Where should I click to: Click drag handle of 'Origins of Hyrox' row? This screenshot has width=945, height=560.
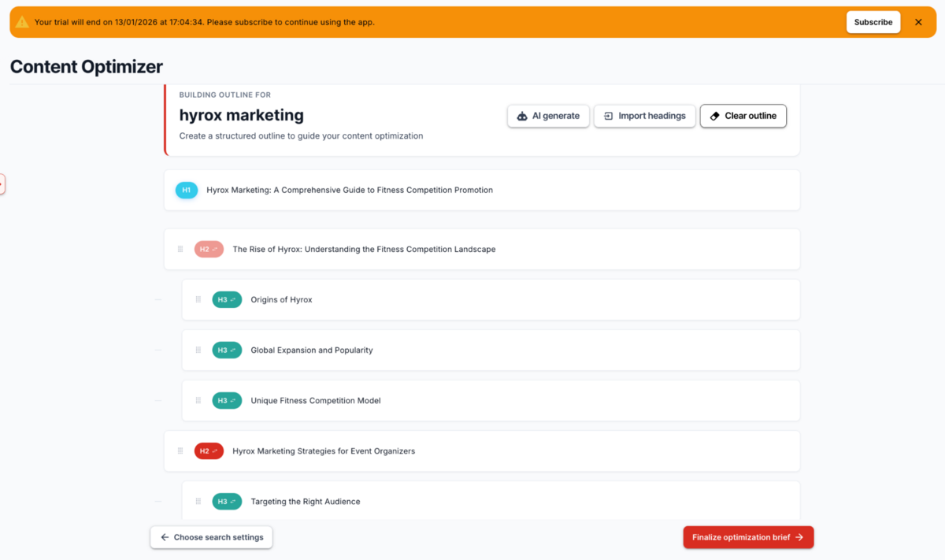click(198, 300)
